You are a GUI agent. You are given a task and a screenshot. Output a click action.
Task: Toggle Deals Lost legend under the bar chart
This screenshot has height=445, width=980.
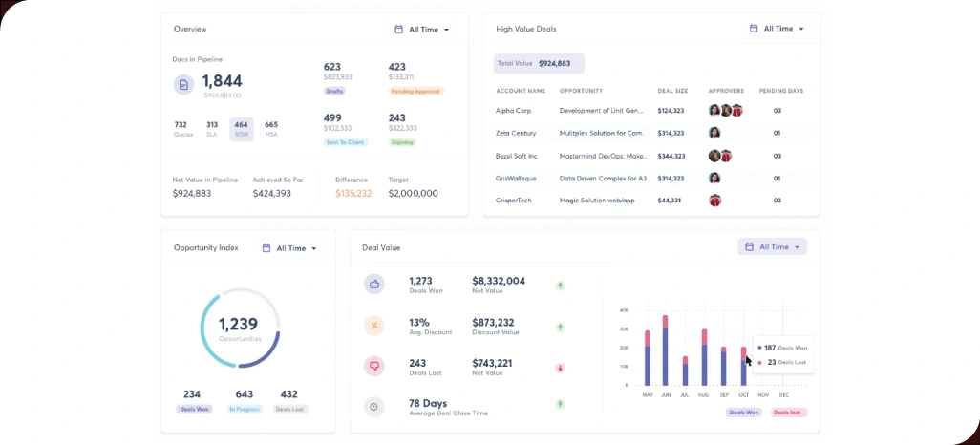[789, 413]
